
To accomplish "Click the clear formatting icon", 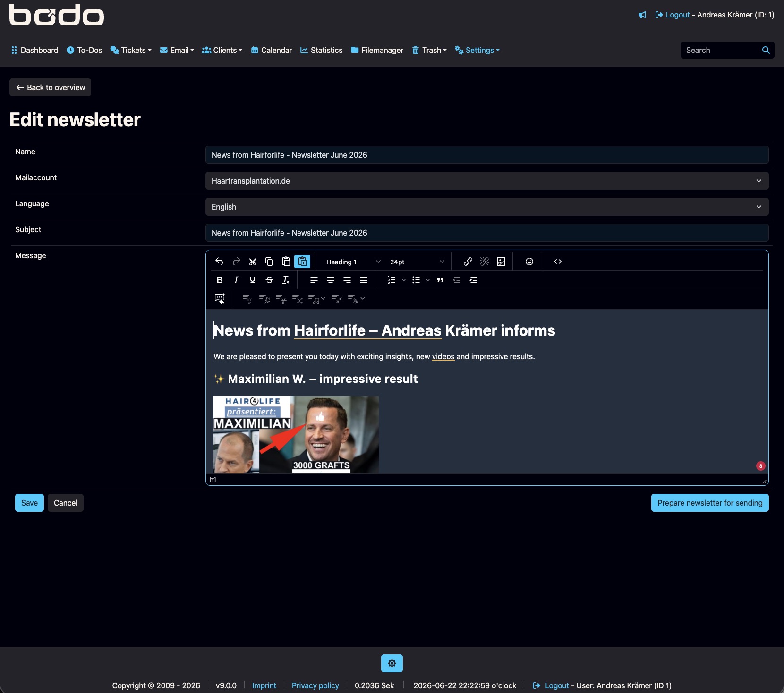I will 286,280.
